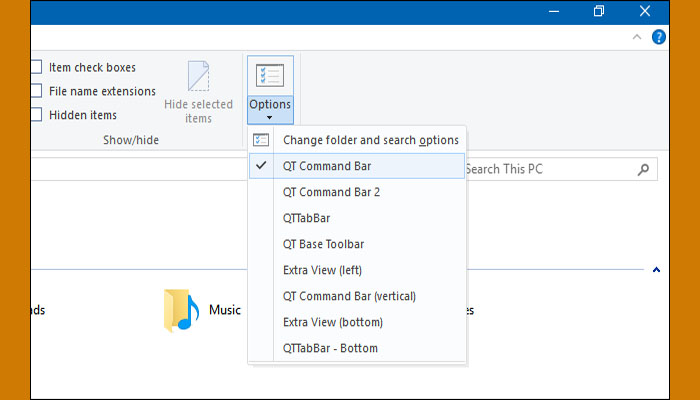Collapse the folders group chevron
Image resolution: width=700 pixels, height=400 pixels.
(656, 269)
